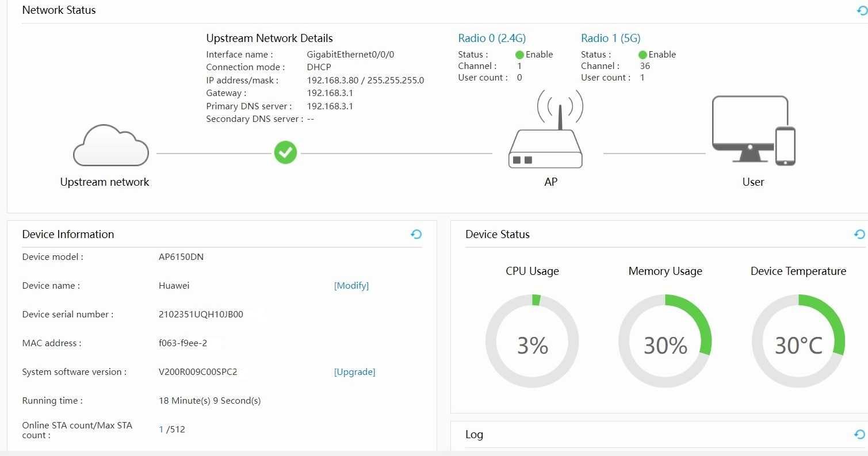This screenshot has height=456, width=868.
Task: Select the MAC address f063-f9ee-2
Action: tap(183, 343)
